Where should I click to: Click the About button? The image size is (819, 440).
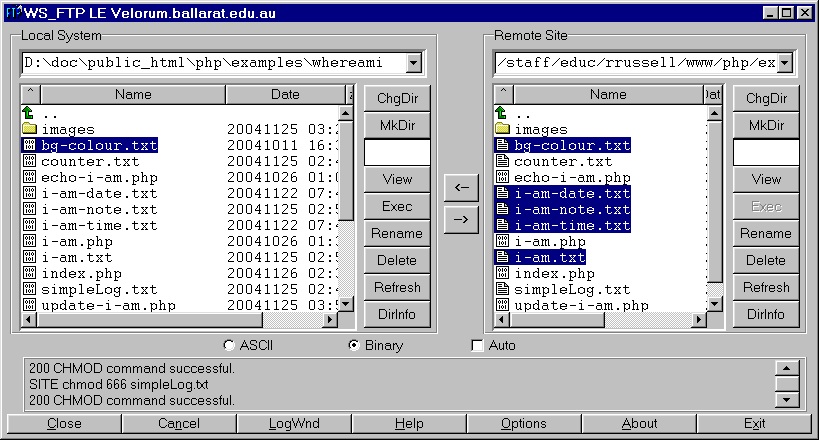pos(639,423)
